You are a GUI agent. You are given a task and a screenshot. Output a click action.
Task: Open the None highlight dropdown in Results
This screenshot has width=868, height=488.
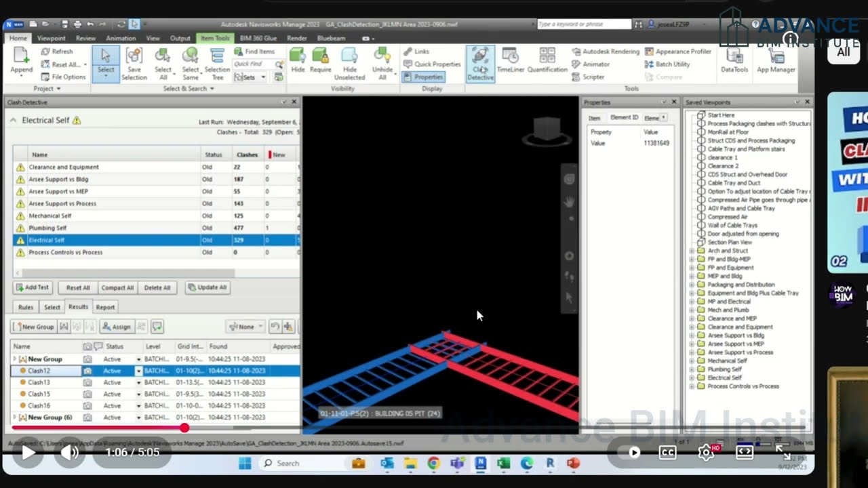pos(245,327)
